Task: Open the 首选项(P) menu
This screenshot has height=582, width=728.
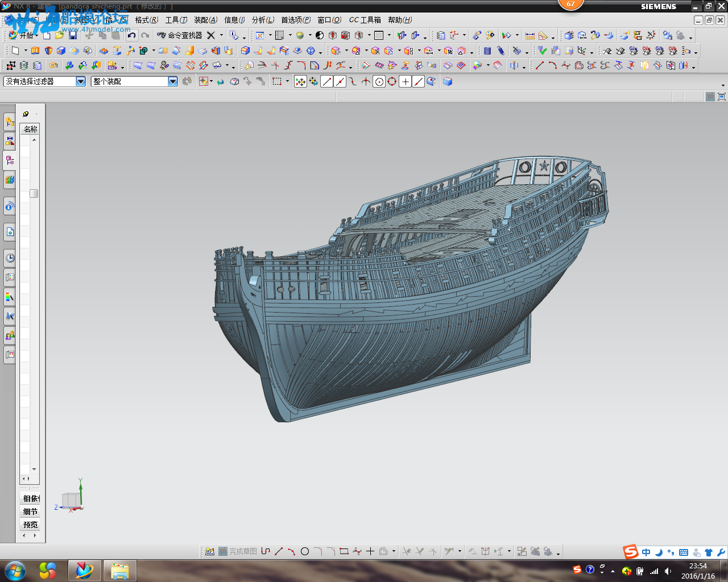Action: pyautogui.click(x=296, y=20)
